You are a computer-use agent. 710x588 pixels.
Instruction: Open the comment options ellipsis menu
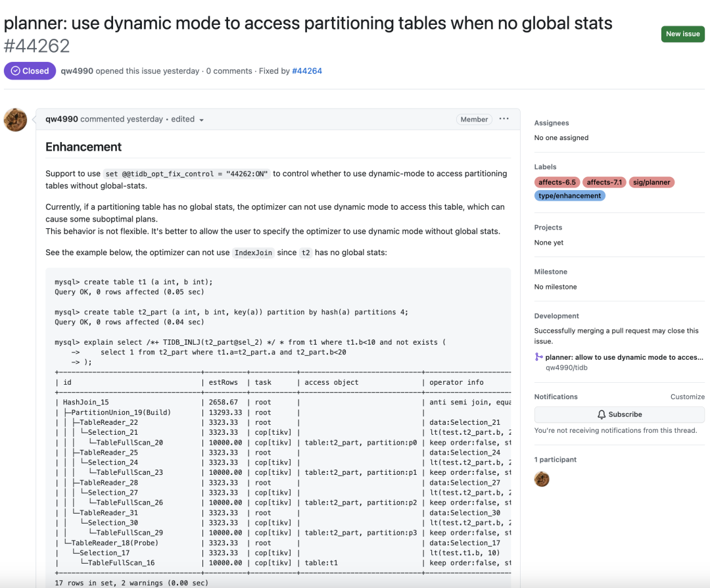tap(504, 119)
